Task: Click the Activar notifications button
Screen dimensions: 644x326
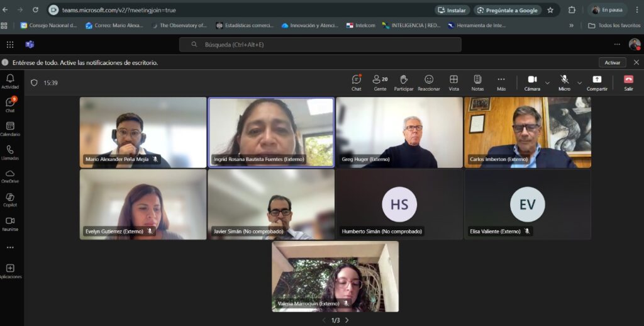Action: [x=612, y=62]
